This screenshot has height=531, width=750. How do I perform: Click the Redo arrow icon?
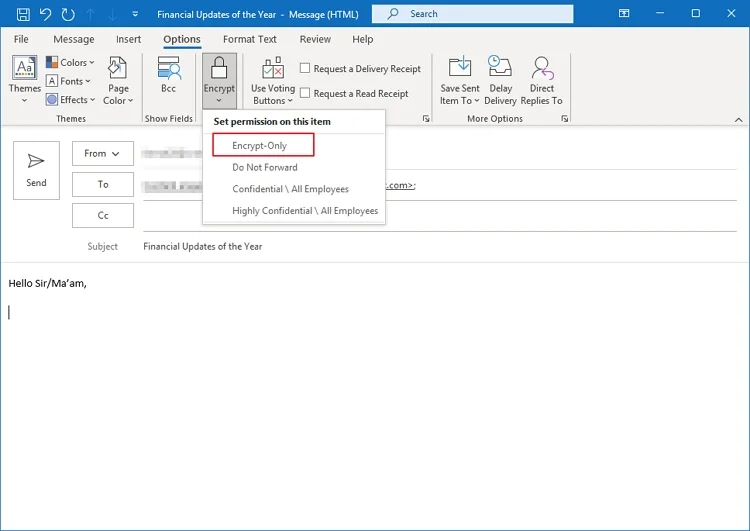pyautogui.click(x=68, y=14)
